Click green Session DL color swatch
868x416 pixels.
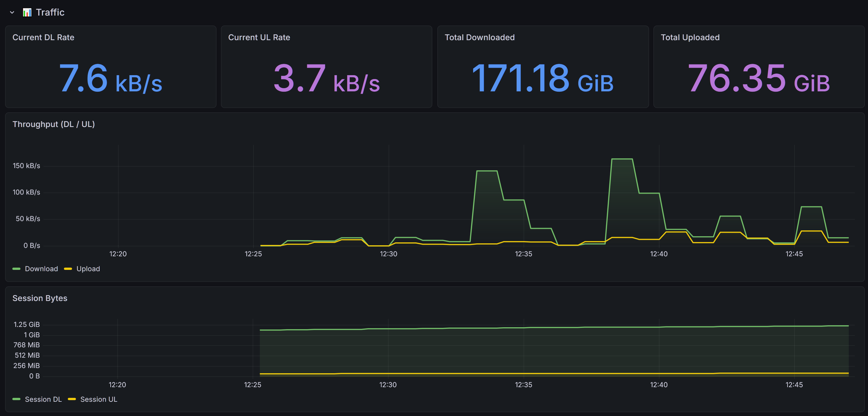click(x=17, y=399)
